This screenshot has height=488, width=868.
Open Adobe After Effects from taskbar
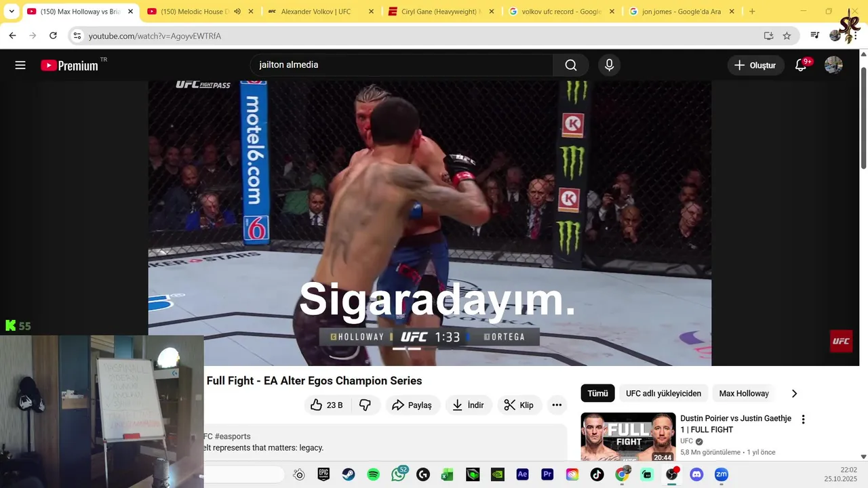pyautogui.click(x=522, y=474)
